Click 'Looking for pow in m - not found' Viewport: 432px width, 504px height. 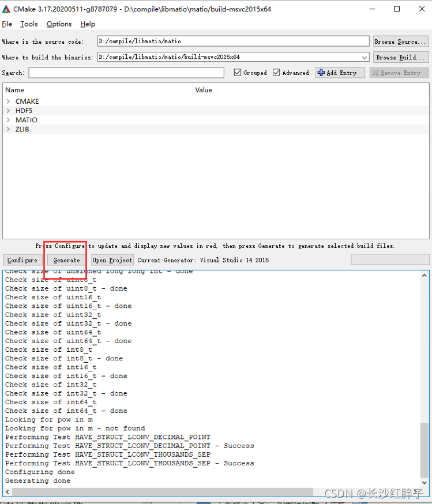coord(75,428)
